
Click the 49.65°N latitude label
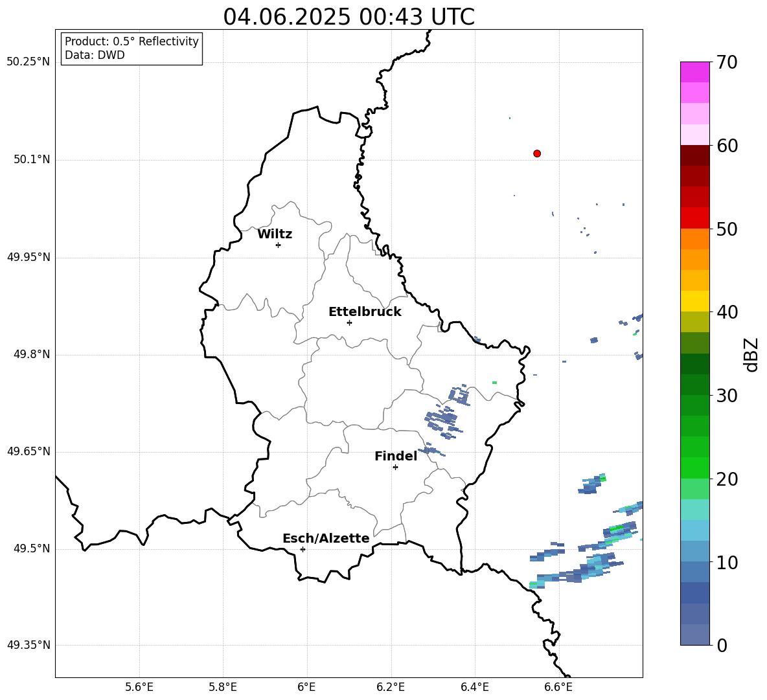[x=29, y=451]
